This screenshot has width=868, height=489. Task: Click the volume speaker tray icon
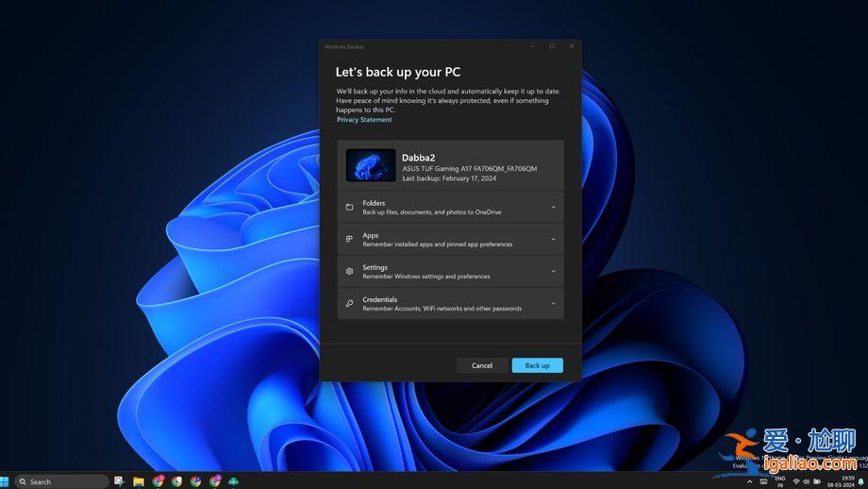(806, 481)
